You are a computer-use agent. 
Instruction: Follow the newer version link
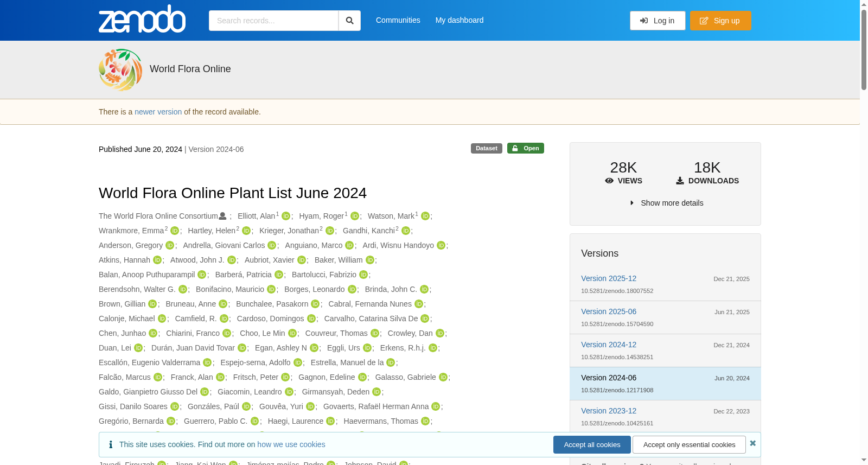158,112
